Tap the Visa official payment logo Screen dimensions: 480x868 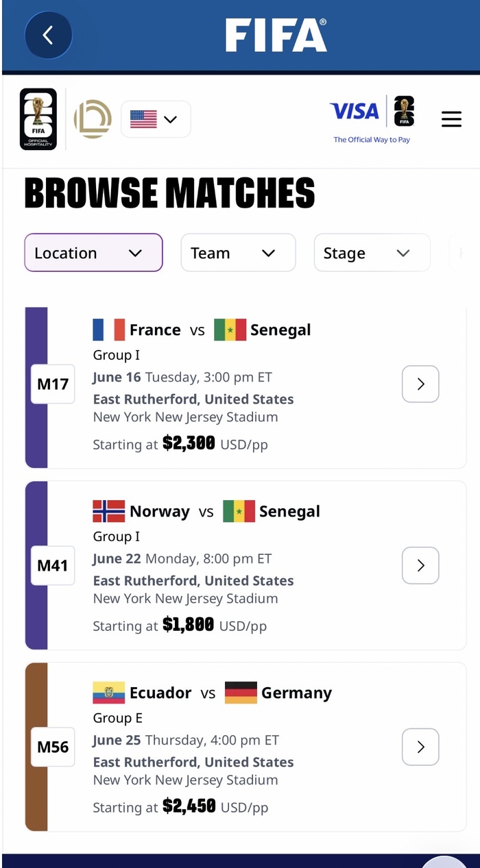click(x=372, y=119)
